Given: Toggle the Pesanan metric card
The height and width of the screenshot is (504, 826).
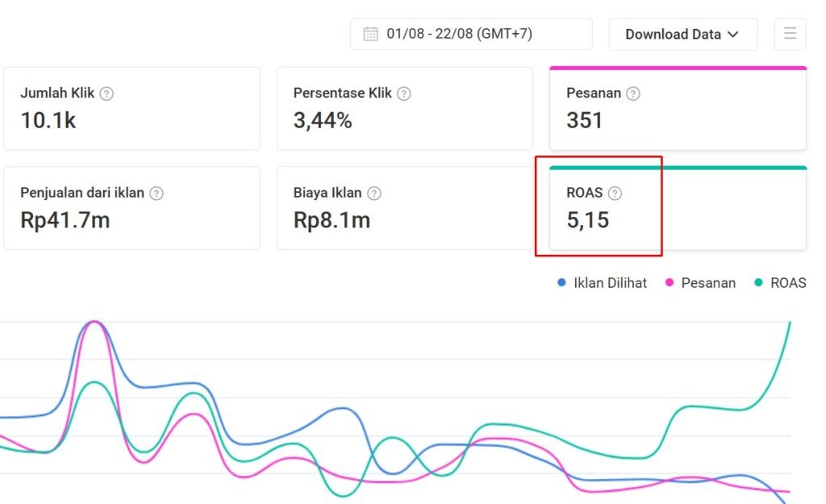Looking at the screenshot, I should pos(678,109).
